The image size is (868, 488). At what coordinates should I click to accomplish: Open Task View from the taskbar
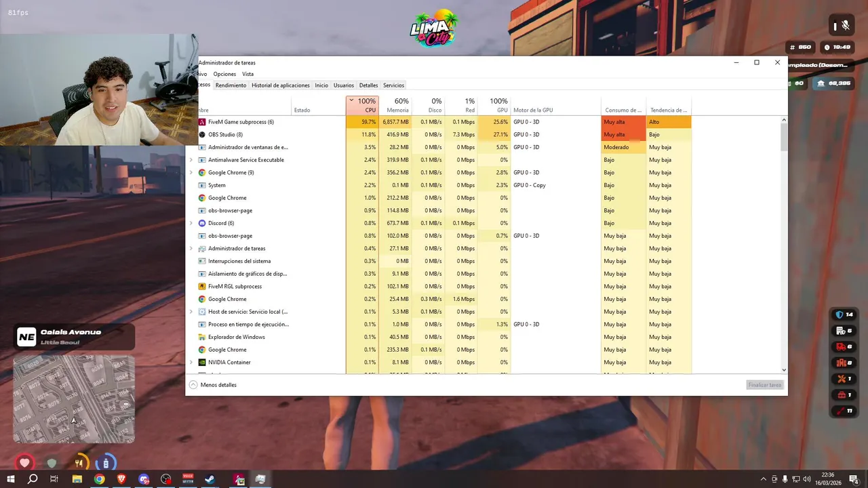point(54,479)
